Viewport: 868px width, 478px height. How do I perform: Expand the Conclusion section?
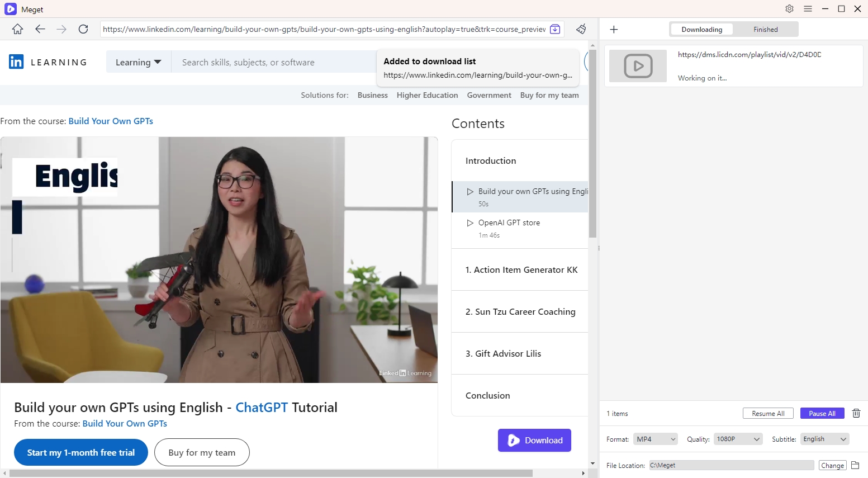520,395
